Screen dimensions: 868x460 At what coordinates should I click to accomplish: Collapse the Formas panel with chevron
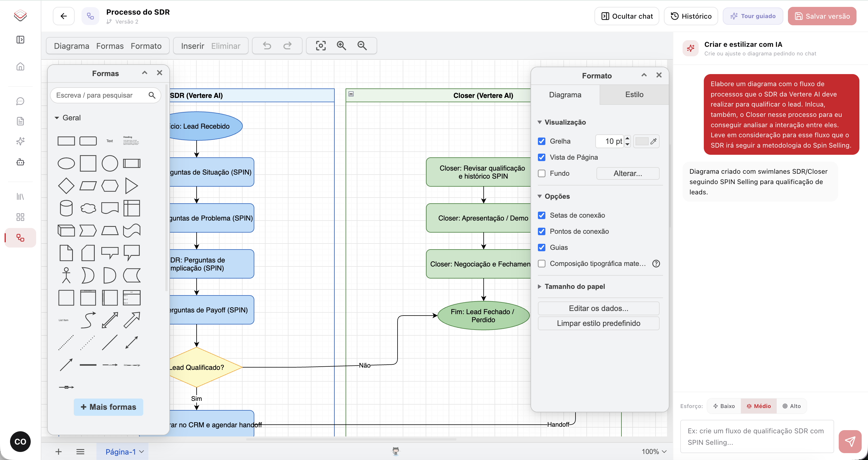coord(145,73)
